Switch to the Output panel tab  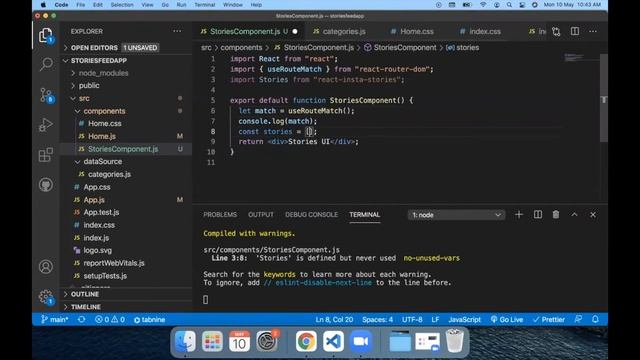(x=261, y=215)
